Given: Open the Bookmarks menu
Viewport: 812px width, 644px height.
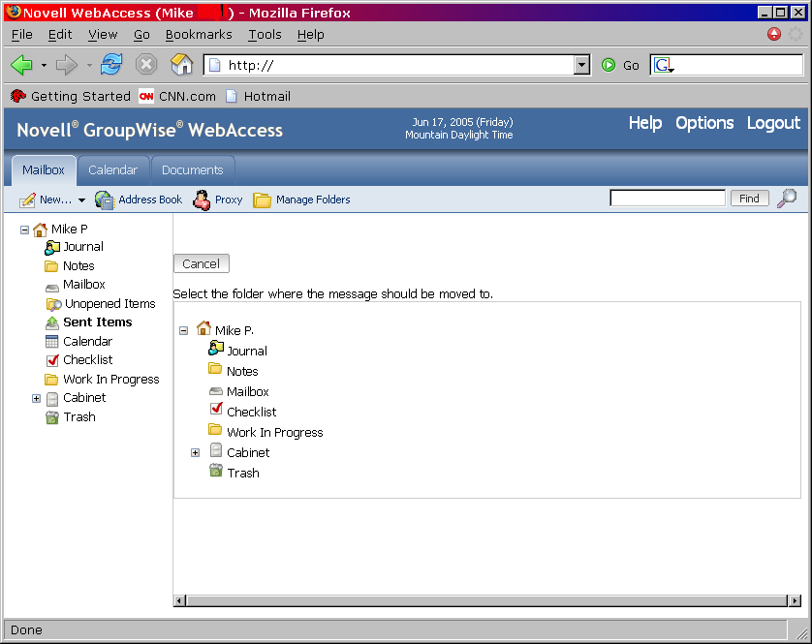Looking at the screenshot, I should (199, 35).
